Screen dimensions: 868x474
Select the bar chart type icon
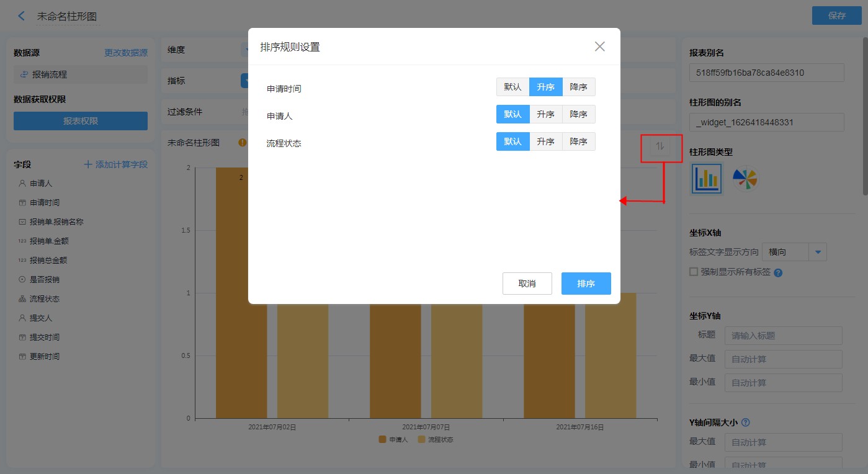(707, 179)
